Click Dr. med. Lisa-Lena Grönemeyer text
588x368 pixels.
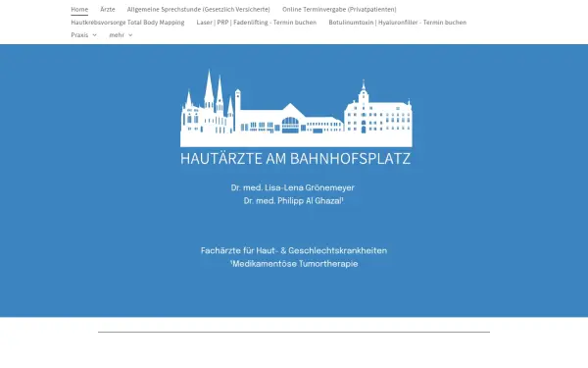coord(292,187)
